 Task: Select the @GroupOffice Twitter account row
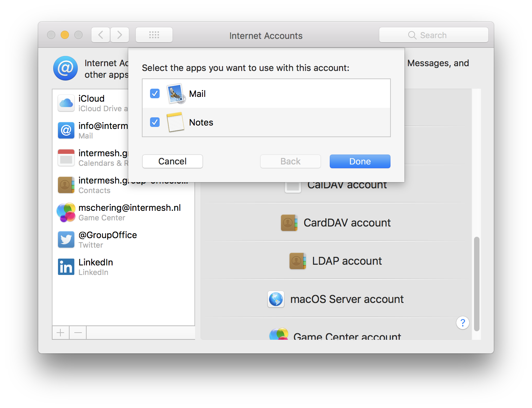click(x=123, y=239)
